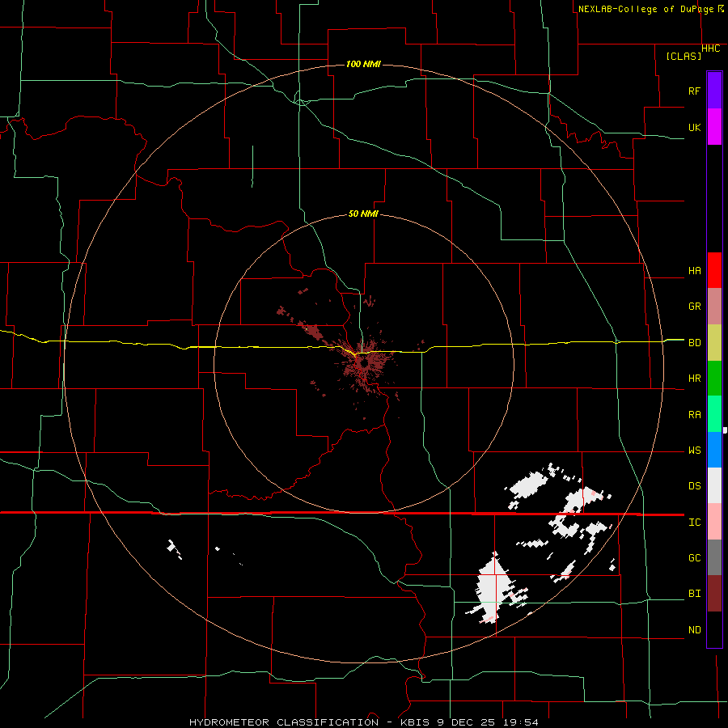The width and height of the screenshot is (728, 728).
Task: Click the NEXLAB-College of DuPage text
Action: (x=647, y=9)
